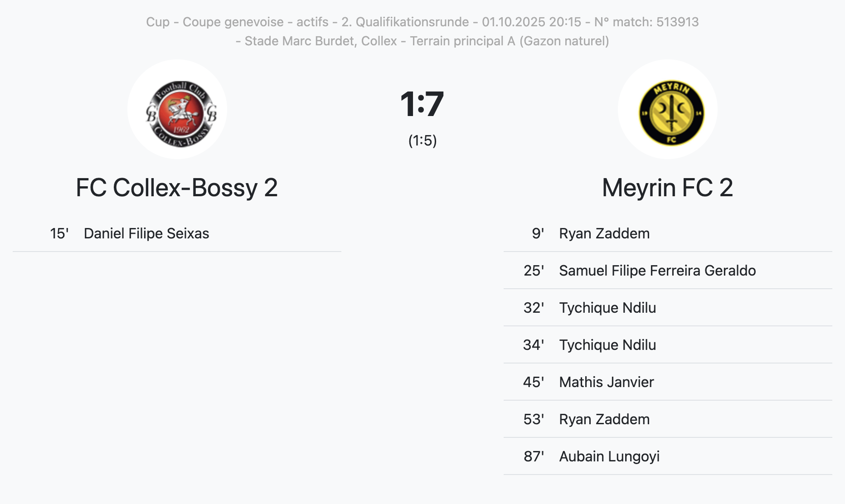Click on scorer Aubain Lungoyi
Screen dimensions: 845x504
pyautogui.click(x=609, y=456)
